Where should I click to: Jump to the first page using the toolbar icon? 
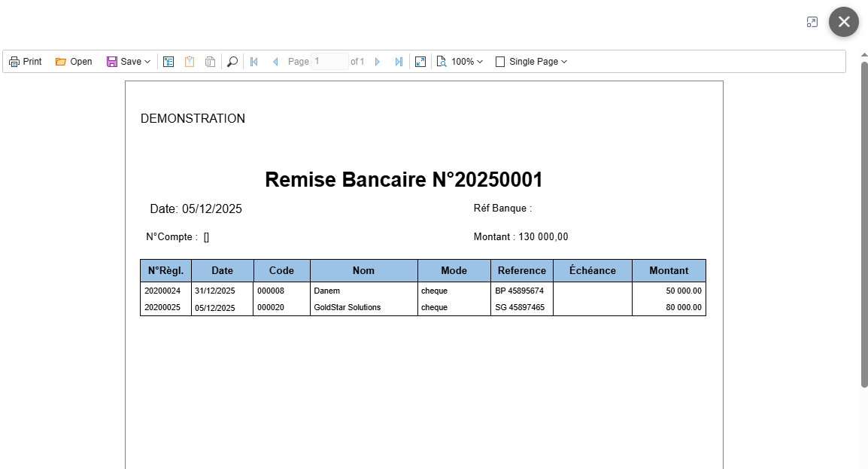coord(253,61)
